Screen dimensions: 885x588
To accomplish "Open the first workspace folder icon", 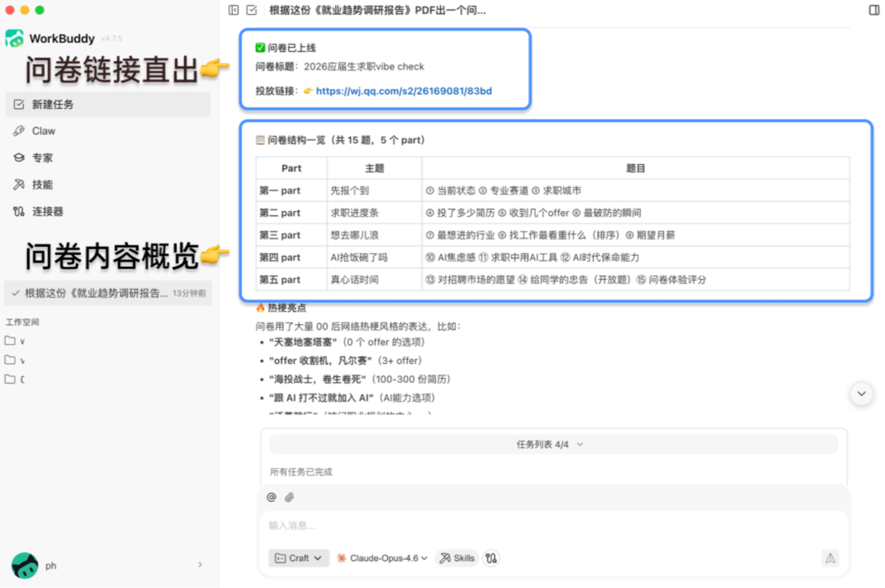I will coord(10,341).
